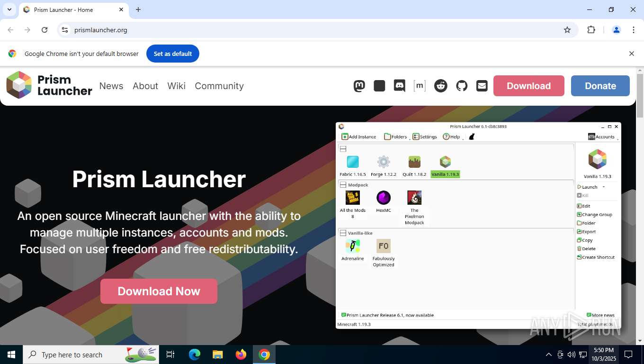The height and width of the screenshot is (364, 644).
Task: Show hidden system tray icons
Action: 549,355
